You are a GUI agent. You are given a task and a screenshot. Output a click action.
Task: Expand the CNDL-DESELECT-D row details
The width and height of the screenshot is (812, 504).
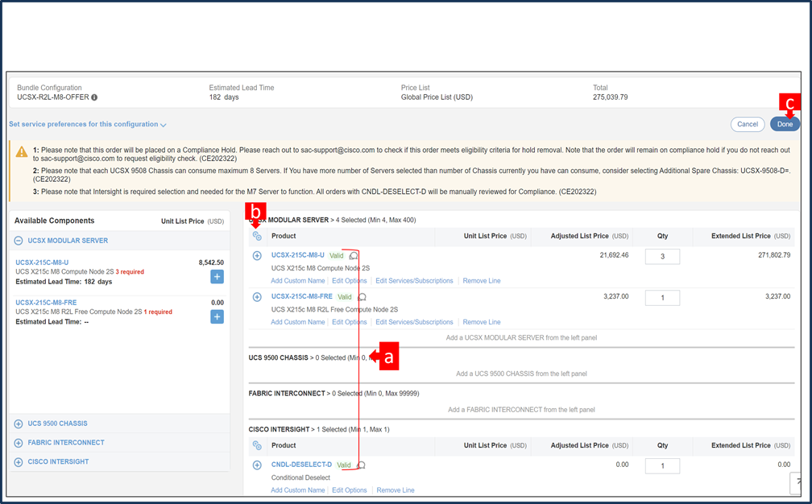click(257, 465)
